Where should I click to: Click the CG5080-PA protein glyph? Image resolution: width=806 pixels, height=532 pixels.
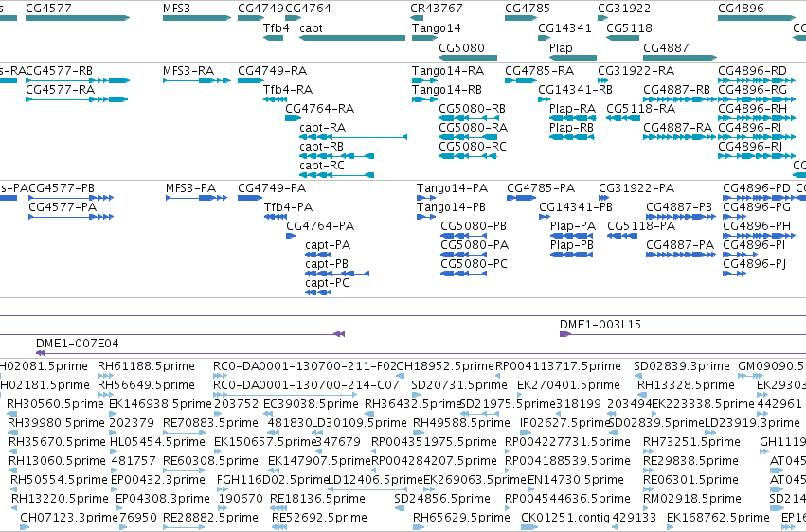click(x=463, y=255)
